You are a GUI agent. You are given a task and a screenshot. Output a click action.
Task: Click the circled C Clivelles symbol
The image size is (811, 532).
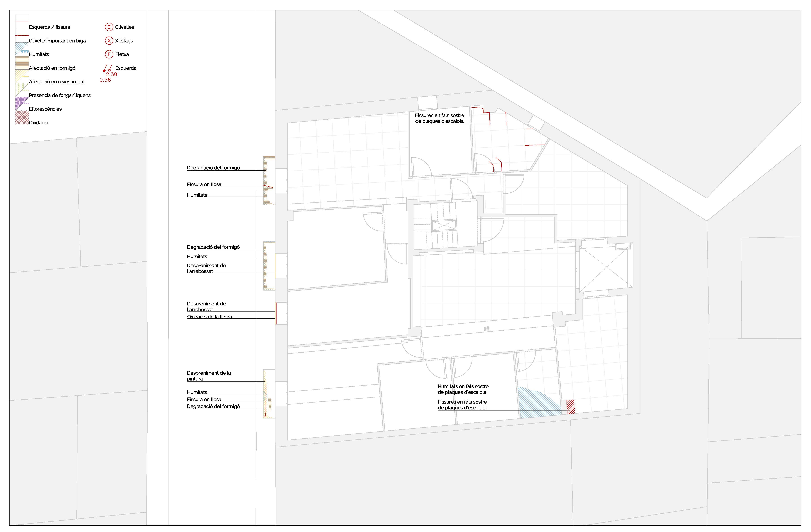point(109,27)
